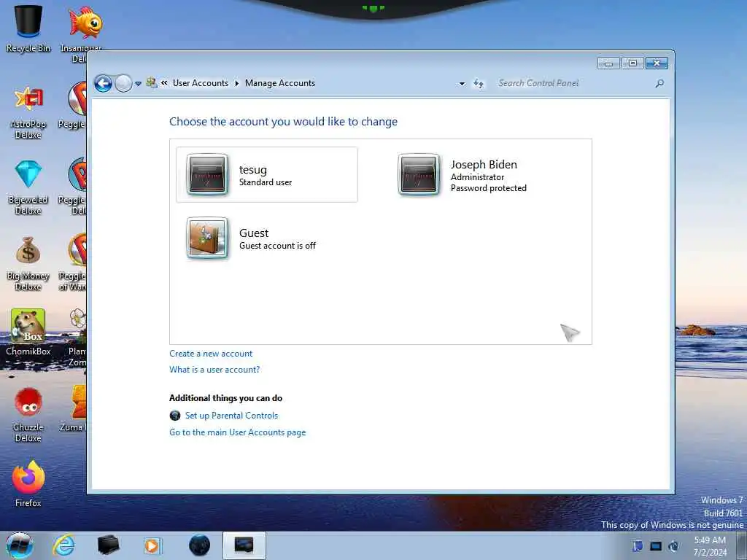The width and height of the screenshot is (747, 560).
Task: Open address bar previous locations dropdown
Action: 462,84
